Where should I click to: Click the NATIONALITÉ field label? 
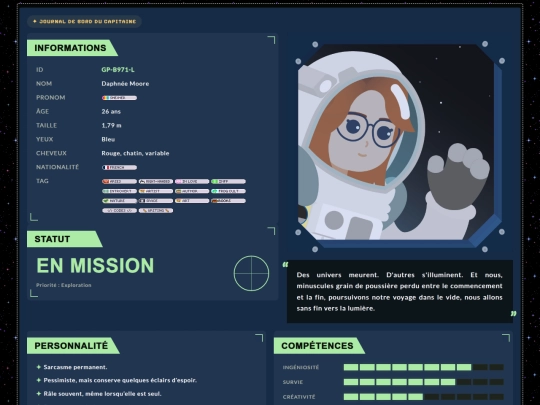[x=58, y=167]
